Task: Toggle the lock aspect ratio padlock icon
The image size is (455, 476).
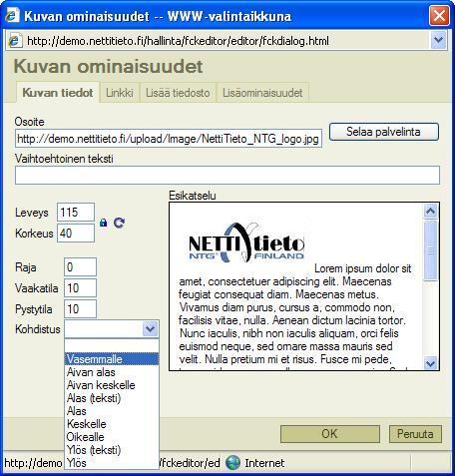Action: pos(104,223)
